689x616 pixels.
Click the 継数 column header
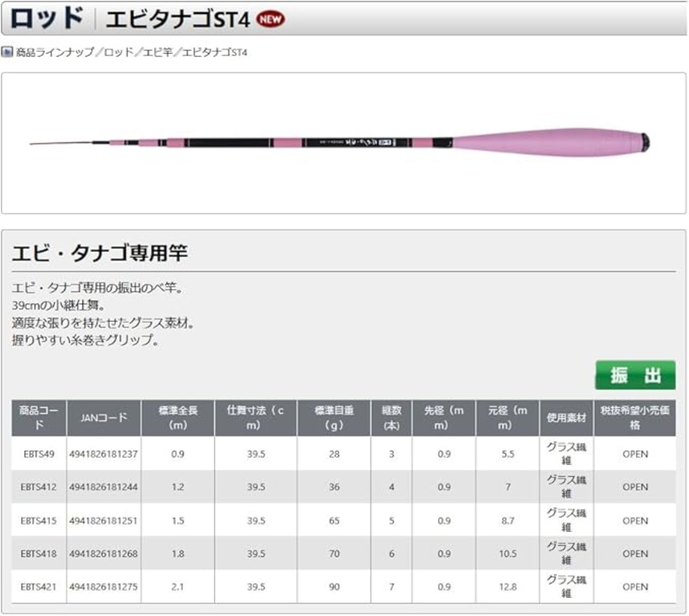click(x=391, y=418)
